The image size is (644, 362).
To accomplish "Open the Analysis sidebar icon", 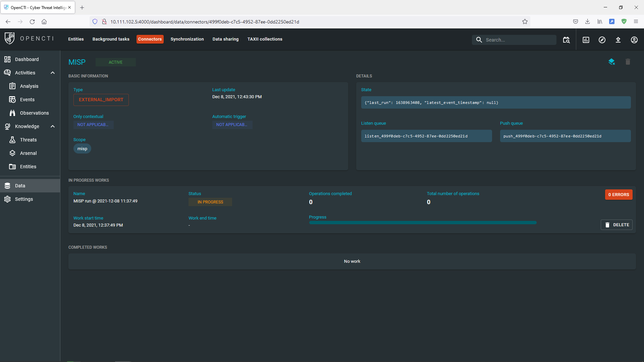I will tap(12, 86).
